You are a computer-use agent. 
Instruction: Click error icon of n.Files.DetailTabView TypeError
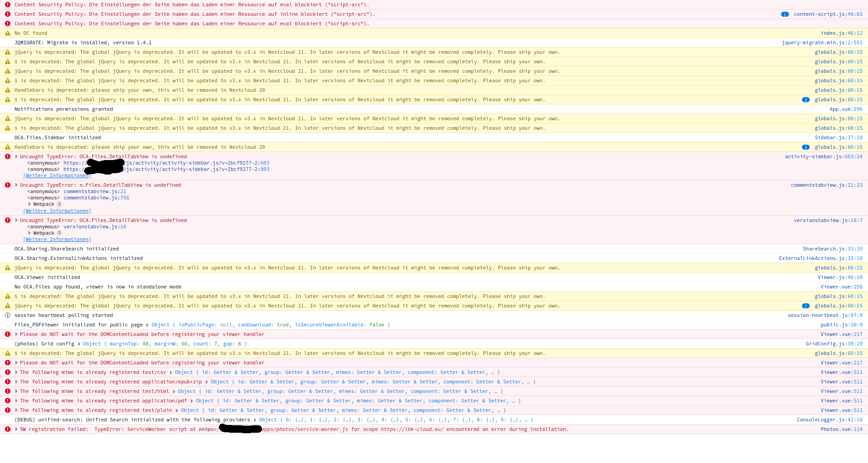[x=8, y=185]
